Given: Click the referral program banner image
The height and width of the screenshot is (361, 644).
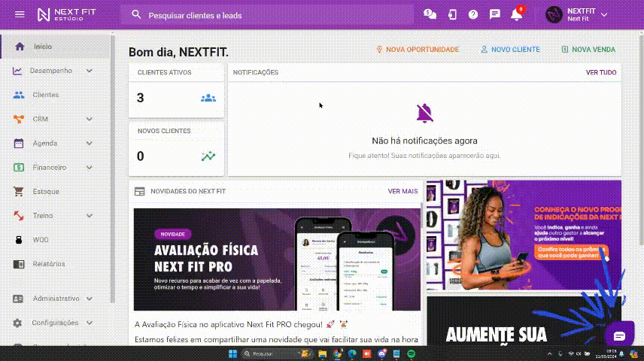Looking at the screenshot, I should point(524,235).
